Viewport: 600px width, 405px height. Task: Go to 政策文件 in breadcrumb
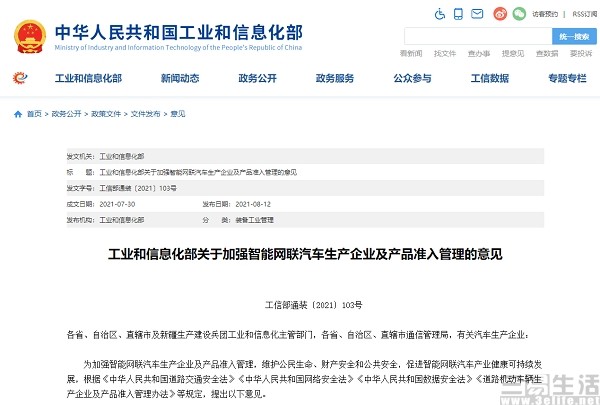click(106, 114)
